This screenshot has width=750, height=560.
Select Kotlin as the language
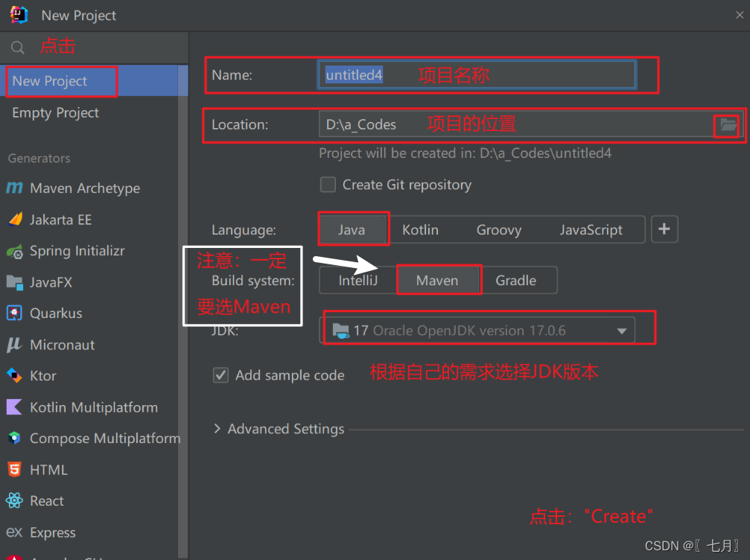(x=420, y=229)
